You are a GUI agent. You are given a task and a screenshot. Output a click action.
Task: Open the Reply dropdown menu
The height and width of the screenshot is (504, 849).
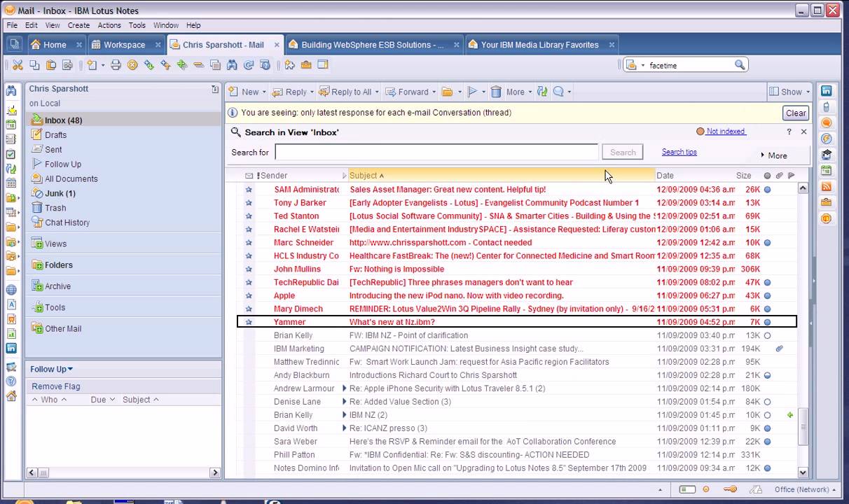pyautogui.click(x=312, y=92)
